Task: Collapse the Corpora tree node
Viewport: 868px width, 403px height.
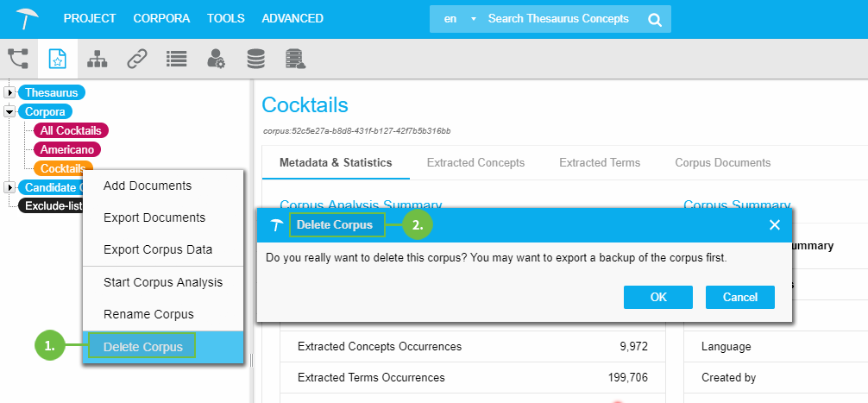Action: pos(9,111)
